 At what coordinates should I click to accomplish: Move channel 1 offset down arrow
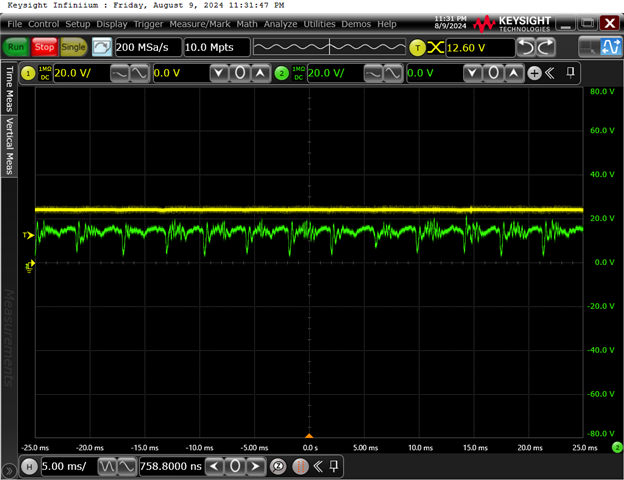[x=219, y=73]
